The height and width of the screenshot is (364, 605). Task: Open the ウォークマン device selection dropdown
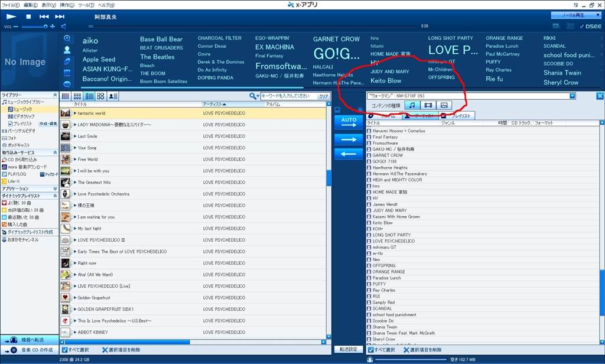tap(572, 96)
